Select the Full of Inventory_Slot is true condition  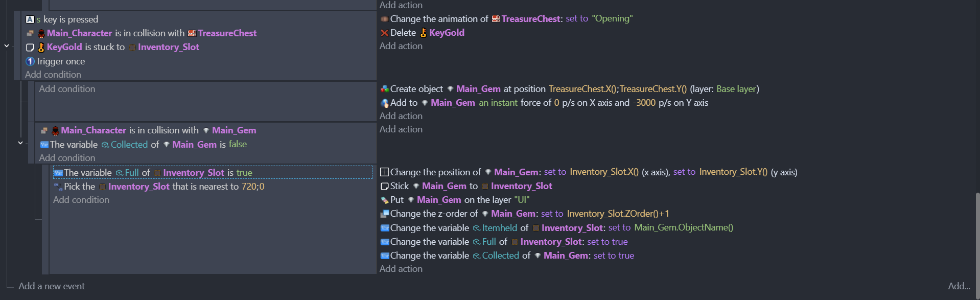[x=213, y=172]
